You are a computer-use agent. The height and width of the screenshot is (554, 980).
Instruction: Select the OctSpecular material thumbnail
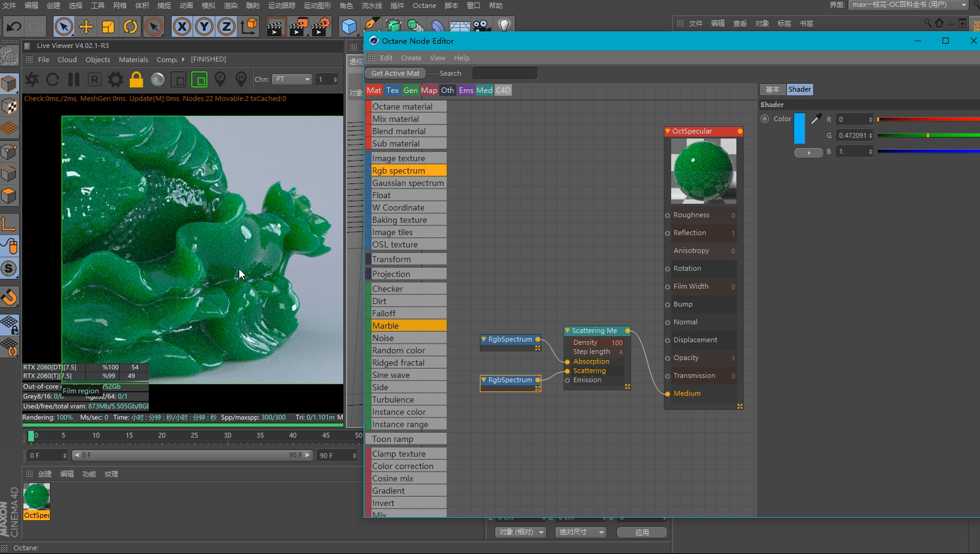tap(36, 497)
